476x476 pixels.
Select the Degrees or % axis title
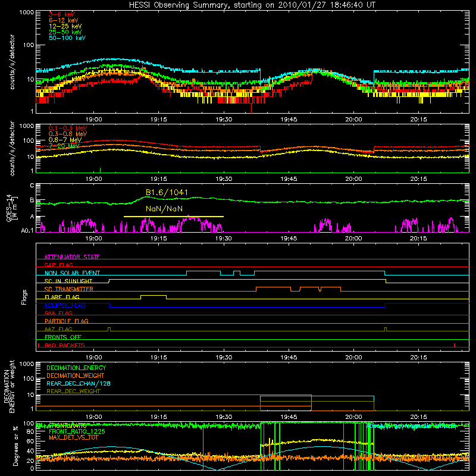[x=16, y=446]
